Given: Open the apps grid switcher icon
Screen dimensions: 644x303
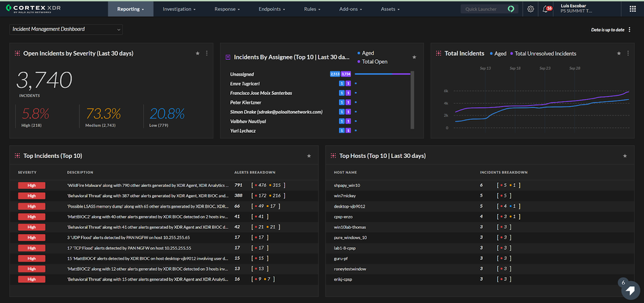Looking at the screenshot, I should (x=631, y=9).
